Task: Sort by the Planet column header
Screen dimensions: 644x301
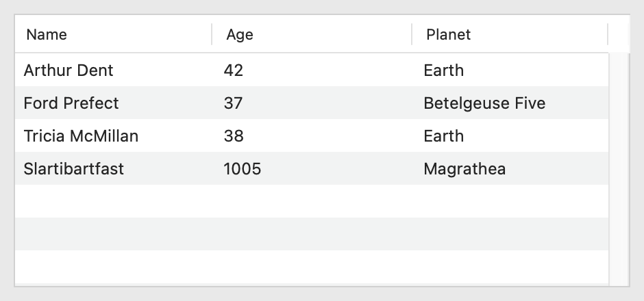Action: point(448,34)
